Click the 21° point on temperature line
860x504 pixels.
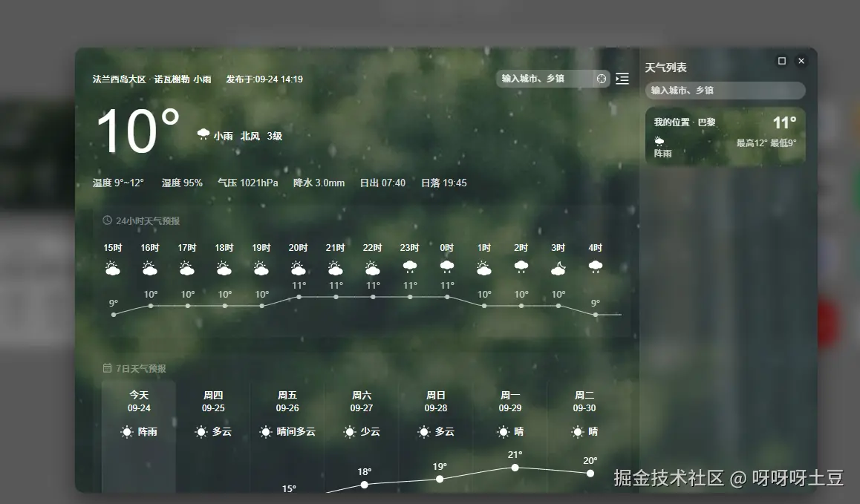tap(515, 468)
